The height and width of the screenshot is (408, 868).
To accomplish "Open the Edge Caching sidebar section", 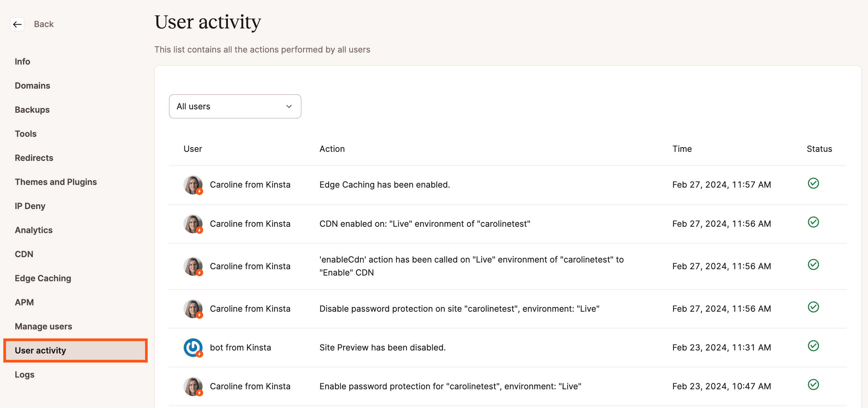I will (x=43, y=278).
